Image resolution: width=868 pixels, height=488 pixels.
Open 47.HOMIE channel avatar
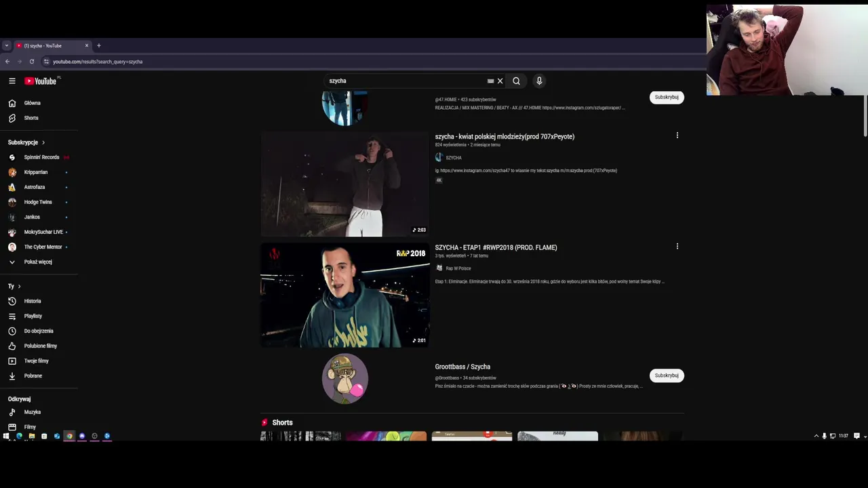(x=344, y=108)
